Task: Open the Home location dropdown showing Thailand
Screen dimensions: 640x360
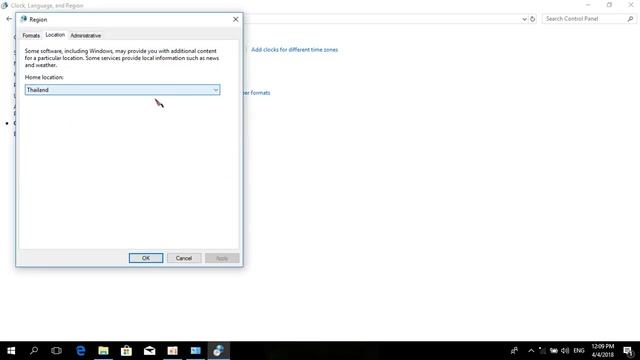Action: point(122,90)
